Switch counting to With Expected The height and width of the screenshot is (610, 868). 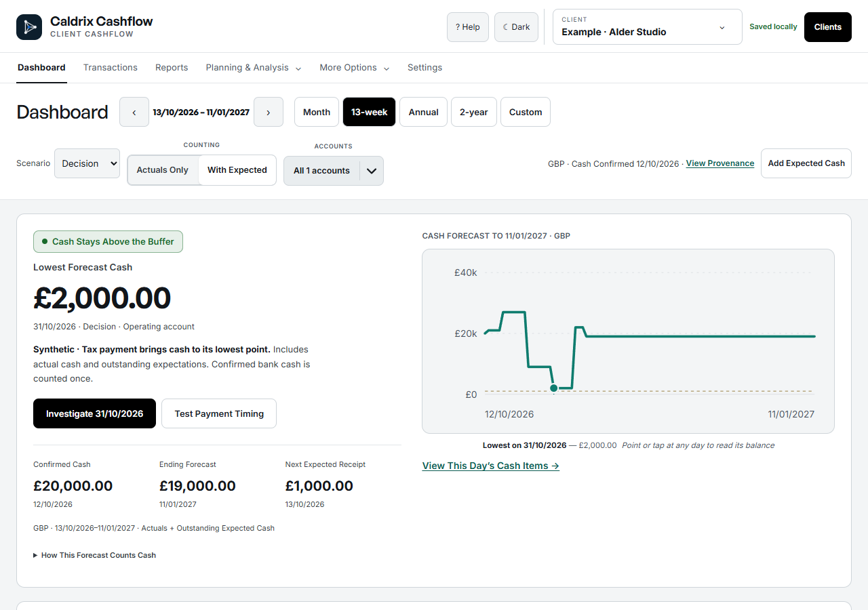[x=237, y=170]
